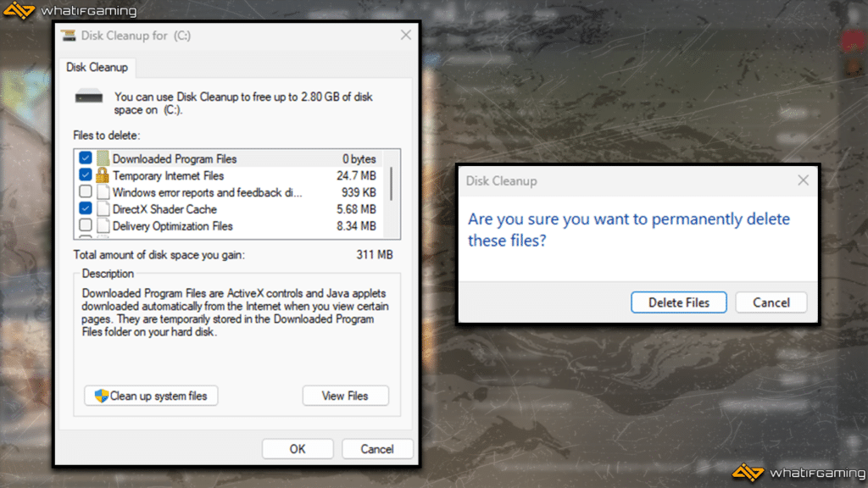The image size is (868, 488).
Task: Click the Files to delete list scrollbar
Action: (390, 182)
